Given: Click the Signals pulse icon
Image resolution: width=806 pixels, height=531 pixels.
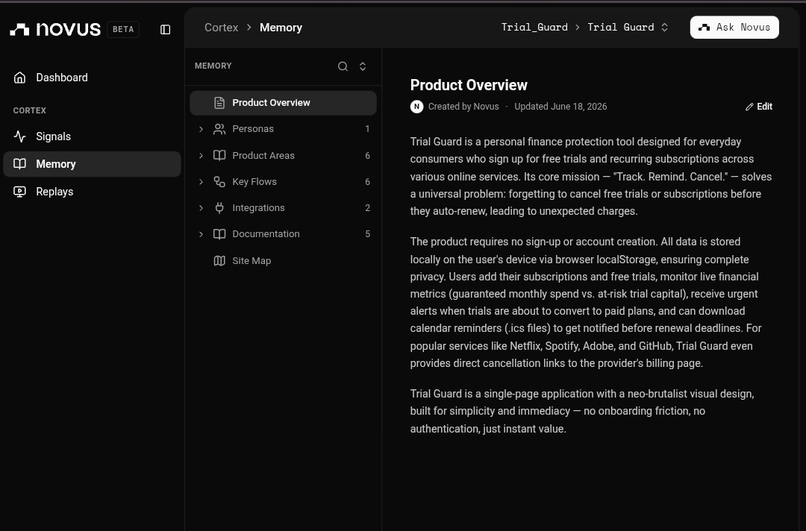Looking at the screenshot, I should pyautogui.click(x=20, y=136).
